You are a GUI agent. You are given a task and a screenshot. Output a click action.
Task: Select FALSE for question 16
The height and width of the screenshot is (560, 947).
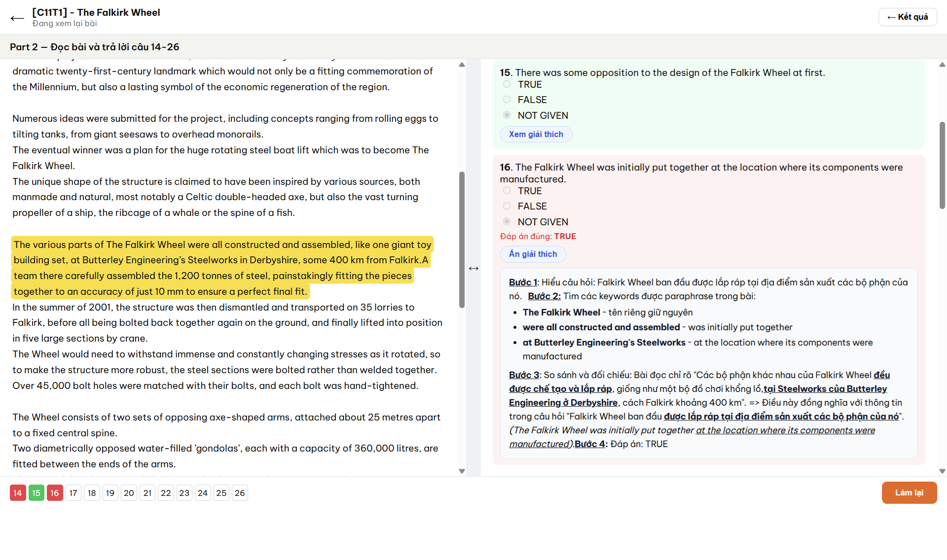click(507, 206)
